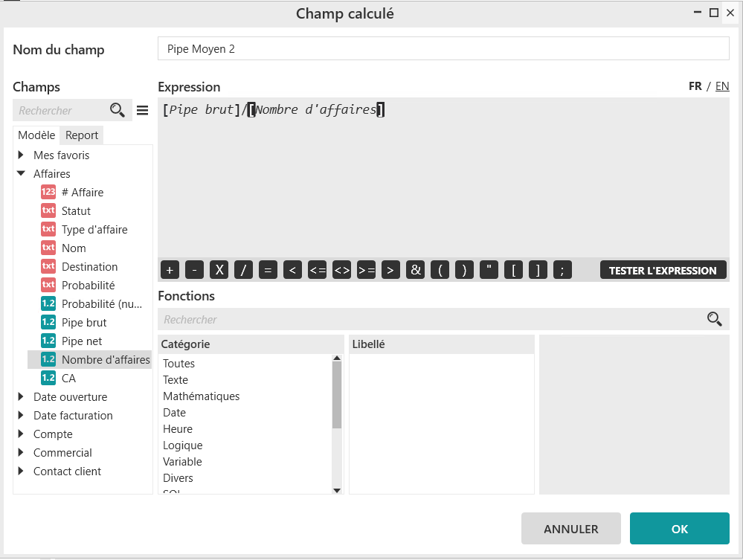Select the Modèle tab

click(x=36, y=135)
